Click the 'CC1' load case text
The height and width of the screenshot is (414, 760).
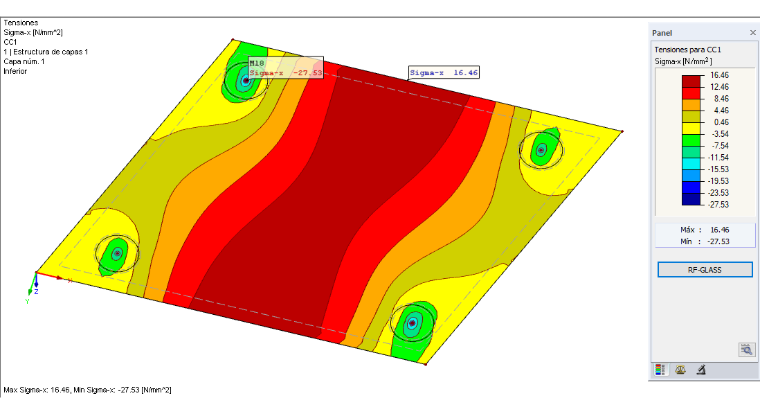pyautogui.click(x=10, y=42)
